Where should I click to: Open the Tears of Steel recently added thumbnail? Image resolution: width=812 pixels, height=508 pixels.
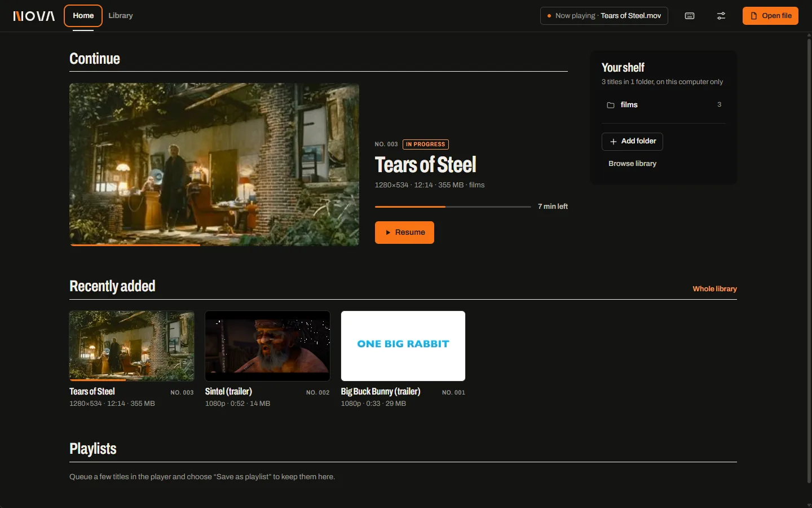(132, 346)
